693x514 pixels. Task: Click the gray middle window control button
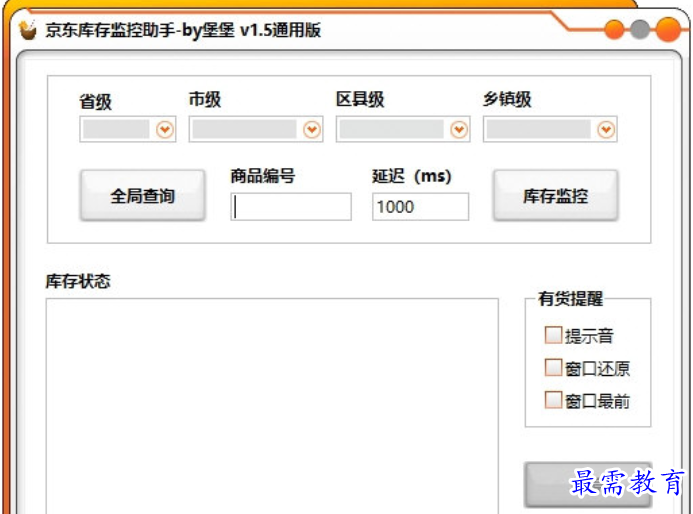[640, 30]
